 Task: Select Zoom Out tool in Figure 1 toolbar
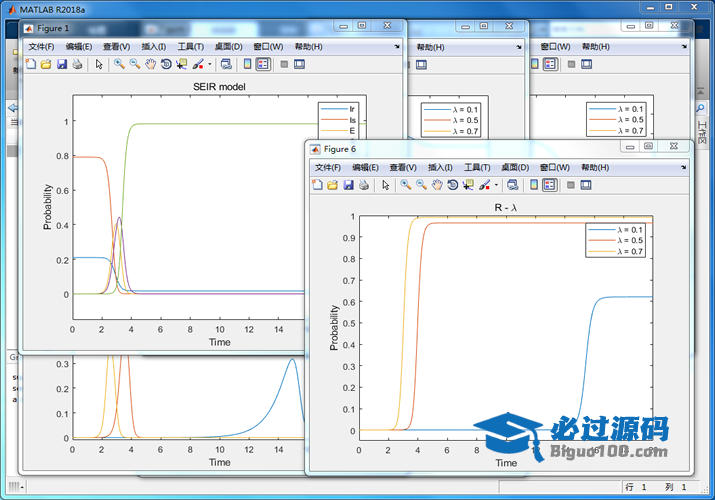coord(135,64)
